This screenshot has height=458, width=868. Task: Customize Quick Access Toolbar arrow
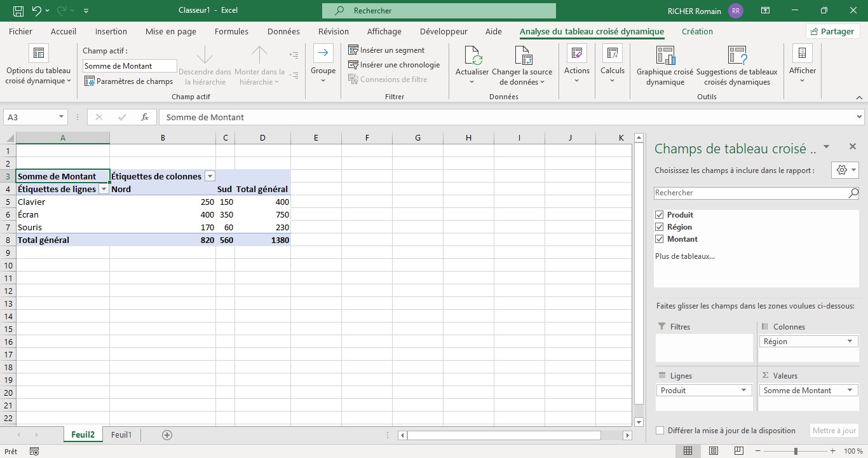coord(86,11)
